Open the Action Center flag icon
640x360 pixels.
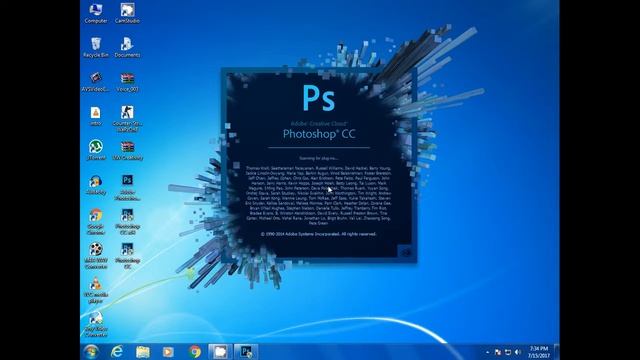coord(498,352)
